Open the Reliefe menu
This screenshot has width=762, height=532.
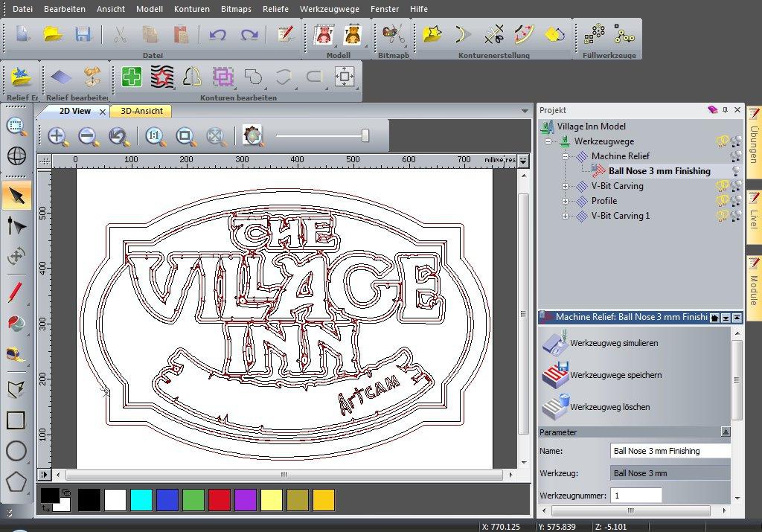pos(275,9)
